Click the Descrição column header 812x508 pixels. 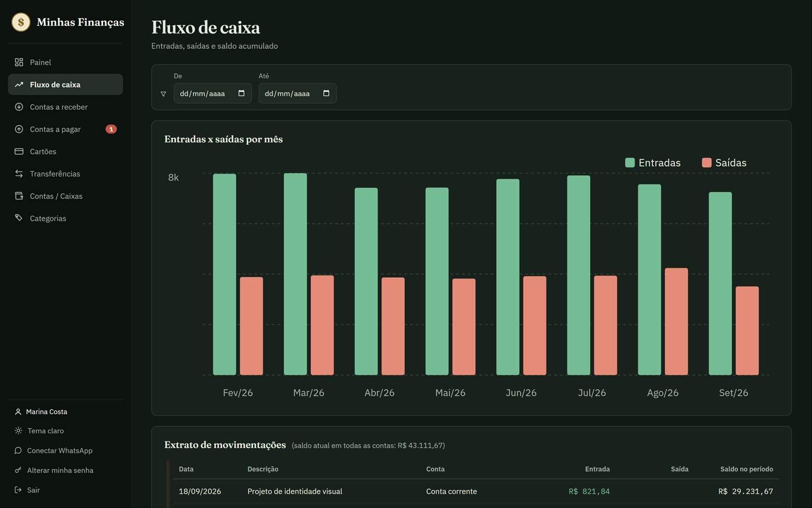pyautogui.click(x=263, y=469)
